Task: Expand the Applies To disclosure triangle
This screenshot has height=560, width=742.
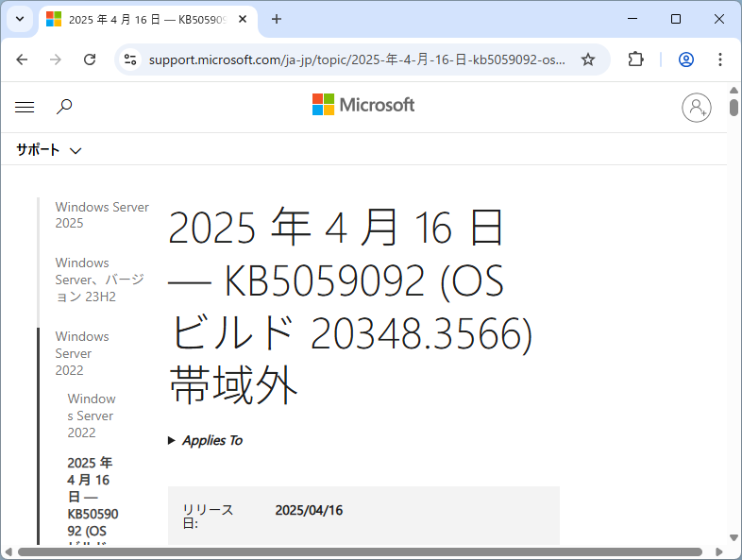Action: (171, 441)
